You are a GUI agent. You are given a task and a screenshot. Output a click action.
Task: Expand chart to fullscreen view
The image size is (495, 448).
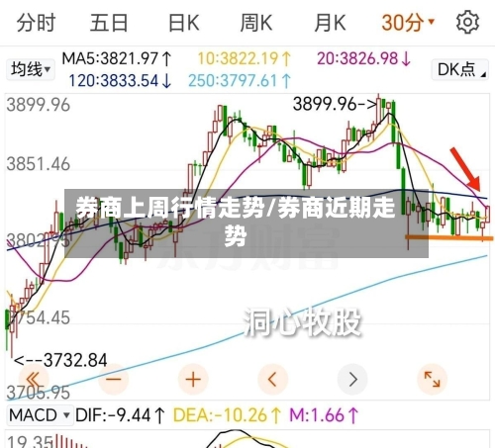(x=432, y=380)
